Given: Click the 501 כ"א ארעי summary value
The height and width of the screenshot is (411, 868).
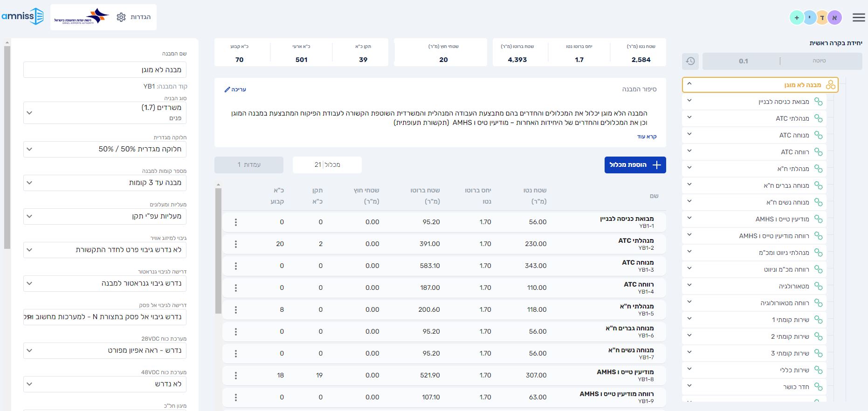Looking at the screenshot, I should tap(302, 60).
